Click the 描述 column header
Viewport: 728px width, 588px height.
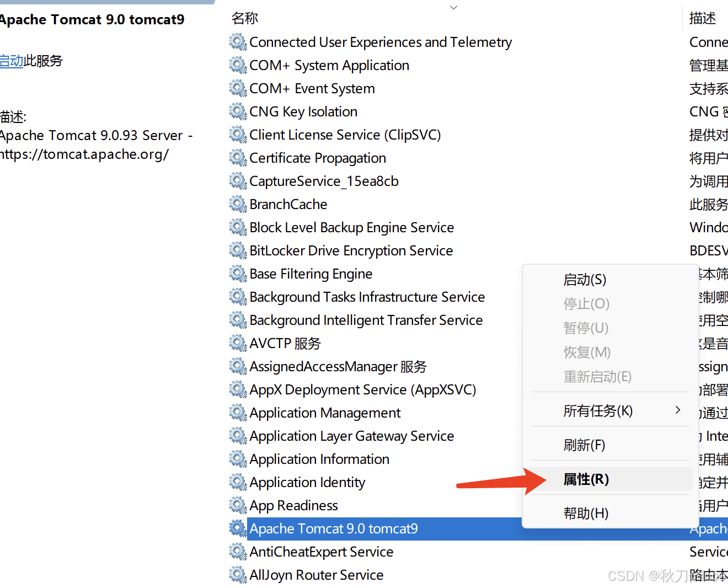point(702,18)
